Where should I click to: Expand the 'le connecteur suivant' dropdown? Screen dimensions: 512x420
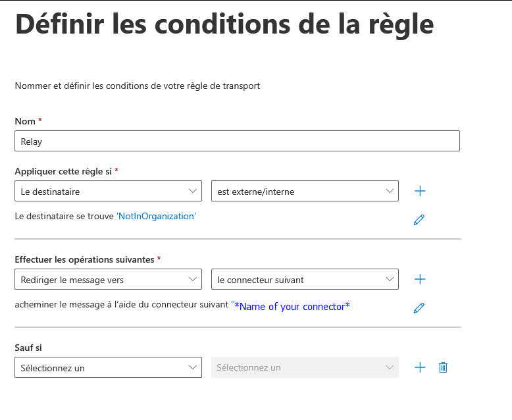pyautogui.click(x=305, y=279)
